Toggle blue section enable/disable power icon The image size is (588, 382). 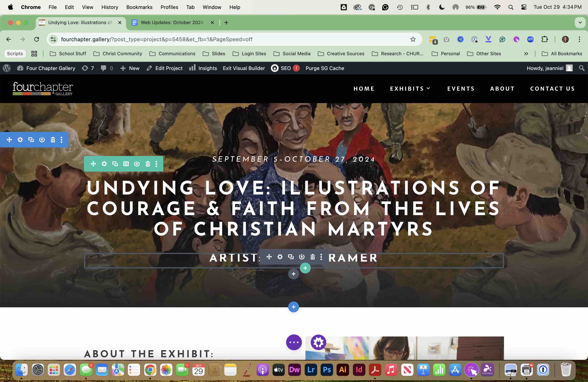tap(42, 140)
